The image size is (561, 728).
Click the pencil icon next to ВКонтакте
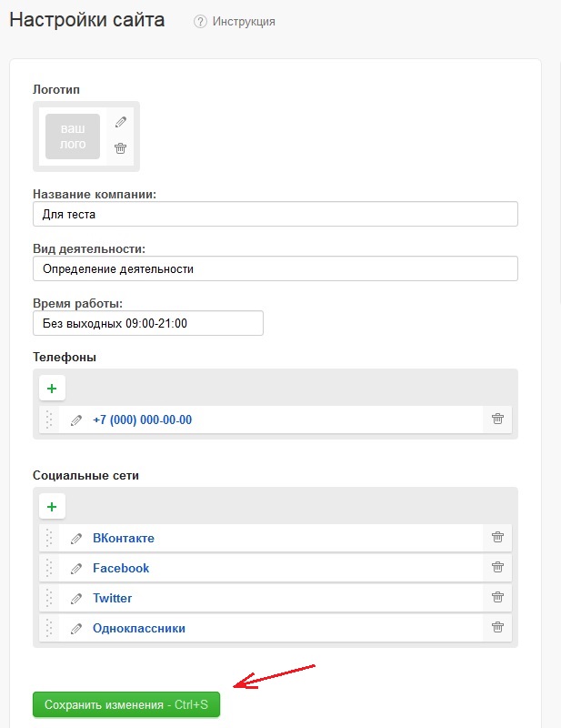(x=76, y=539)
